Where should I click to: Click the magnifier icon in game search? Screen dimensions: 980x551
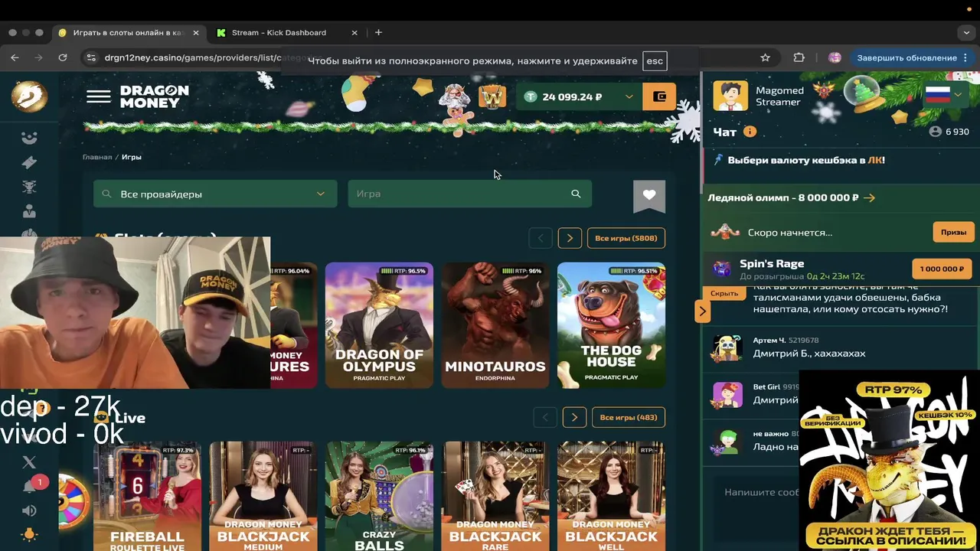576,194
